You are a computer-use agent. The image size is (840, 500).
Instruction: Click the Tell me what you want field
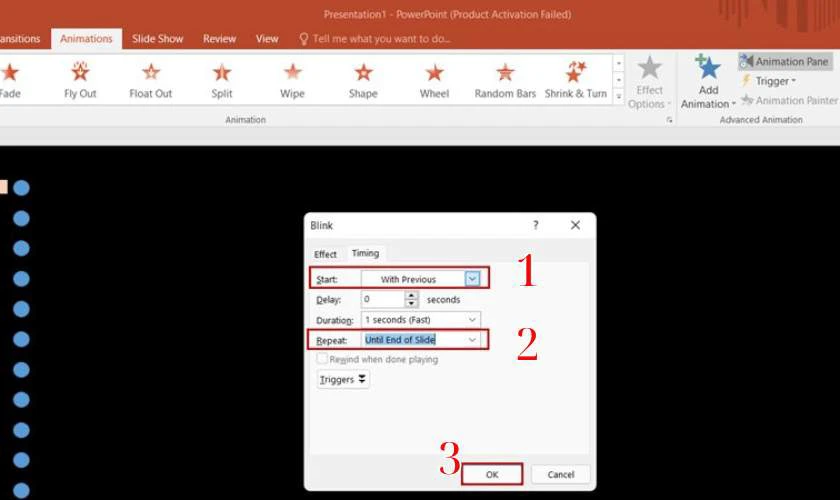coord(381,39)
